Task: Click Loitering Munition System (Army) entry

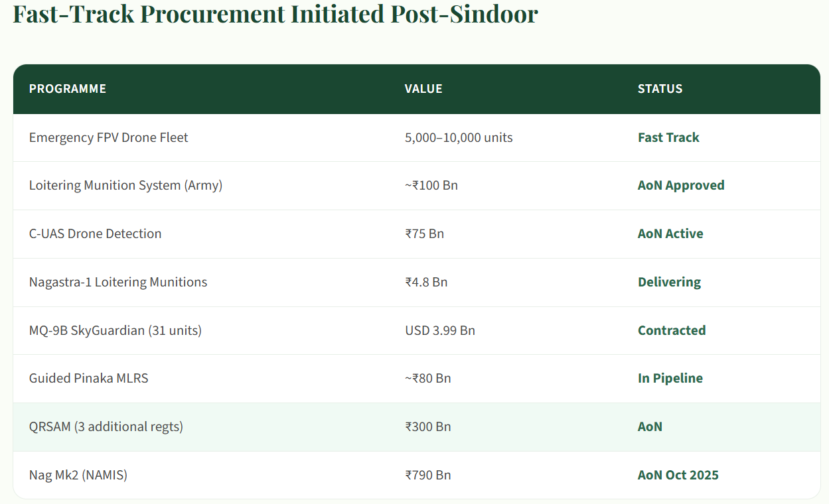Action: click(125, 186)
